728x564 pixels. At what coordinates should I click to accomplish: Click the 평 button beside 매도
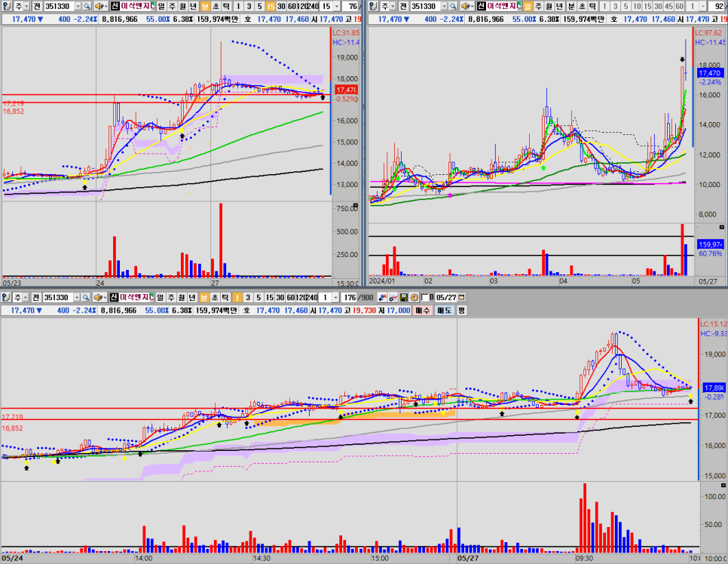point(461,311)
